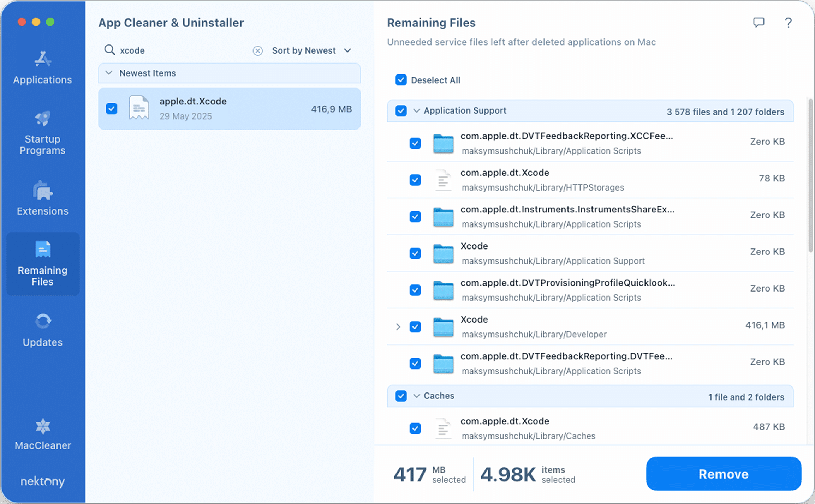Click the help question mark icon
Screen dimensions: 815x504
788,23
